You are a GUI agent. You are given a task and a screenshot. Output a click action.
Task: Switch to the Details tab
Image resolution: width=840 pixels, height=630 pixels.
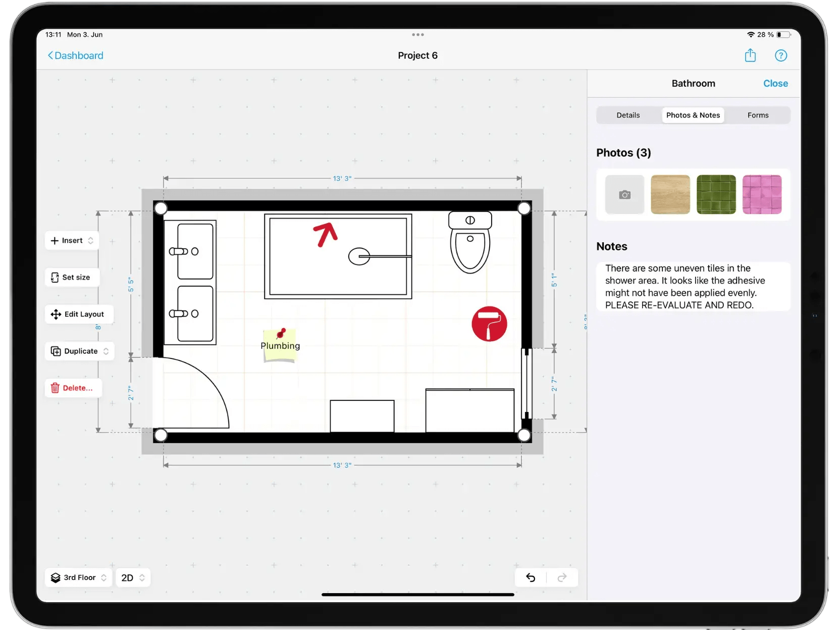point(628,115)
